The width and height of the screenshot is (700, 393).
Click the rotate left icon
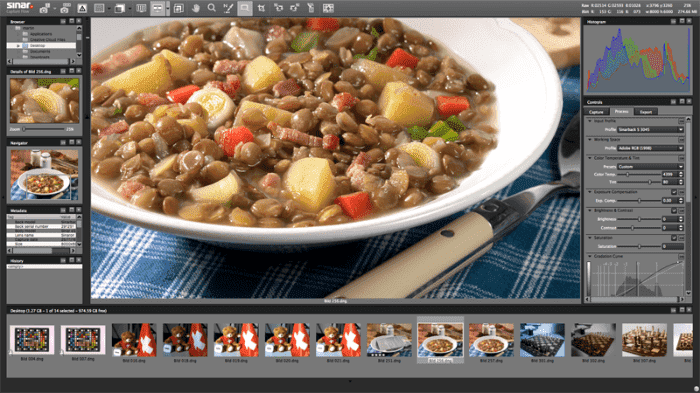(278, 8)
